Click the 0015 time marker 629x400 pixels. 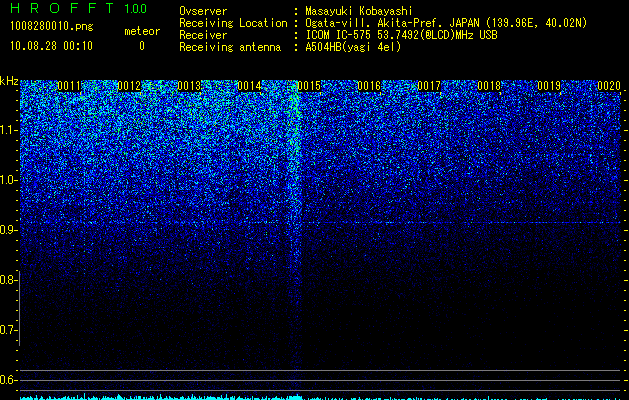[x=309, y=86]
